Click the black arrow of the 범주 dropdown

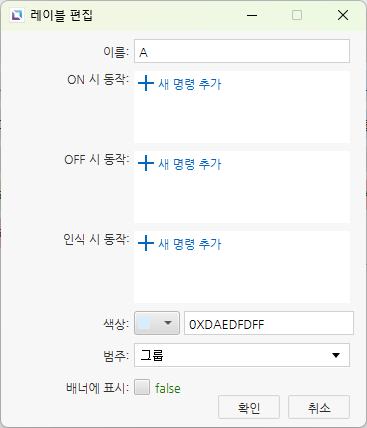(x=336, y=355)
